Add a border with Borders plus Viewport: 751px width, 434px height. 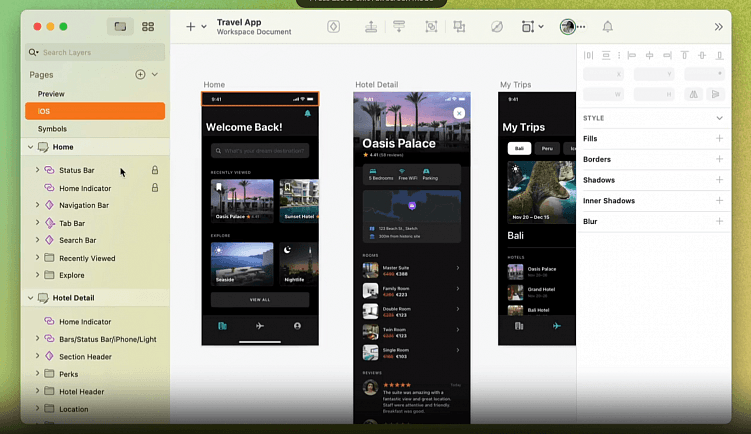(x=719, y=159)
